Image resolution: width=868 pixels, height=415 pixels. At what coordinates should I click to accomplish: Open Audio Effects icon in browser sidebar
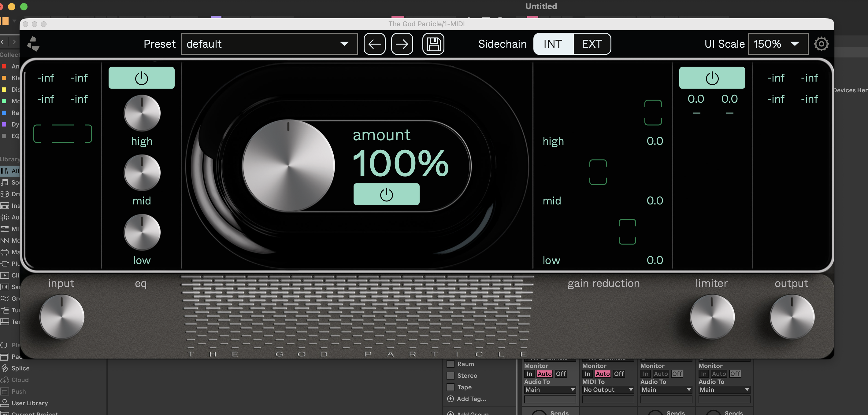(x=4, y=217)
